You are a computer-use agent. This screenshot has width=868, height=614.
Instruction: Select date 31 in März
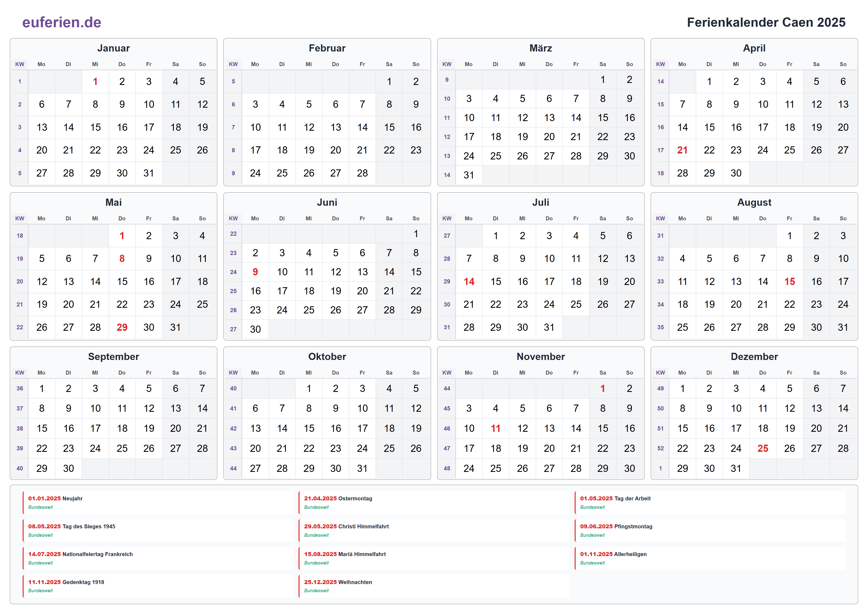[469, 175]
